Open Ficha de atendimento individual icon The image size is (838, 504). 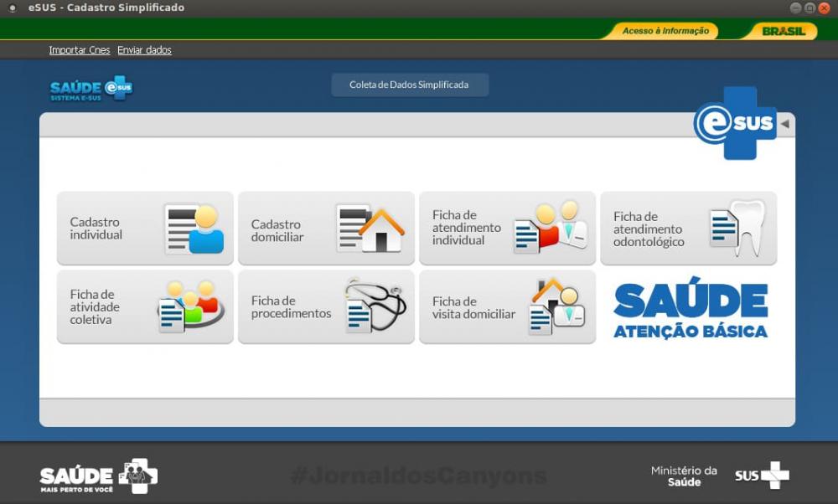point(551,228)
